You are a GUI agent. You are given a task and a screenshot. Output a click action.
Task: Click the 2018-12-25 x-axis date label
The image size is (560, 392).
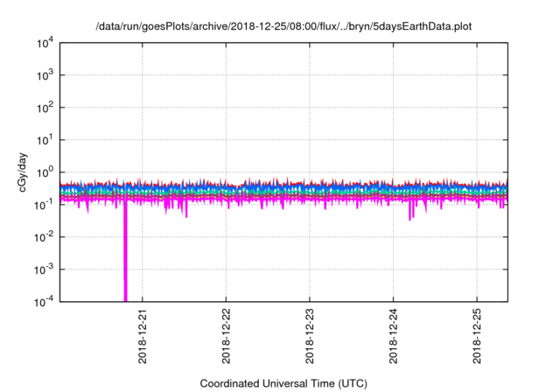(477, 336)
